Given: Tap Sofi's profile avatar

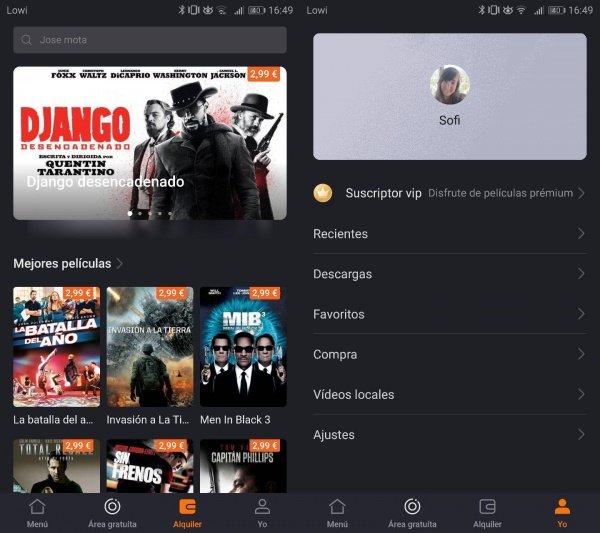Looking at the screenshot, I should (450, 84).
